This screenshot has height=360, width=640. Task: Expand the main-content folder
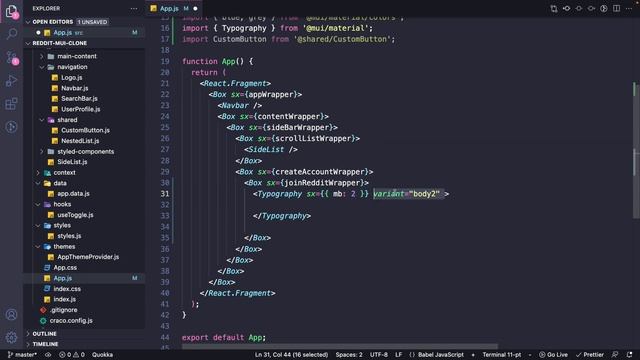tap(42, 56)
